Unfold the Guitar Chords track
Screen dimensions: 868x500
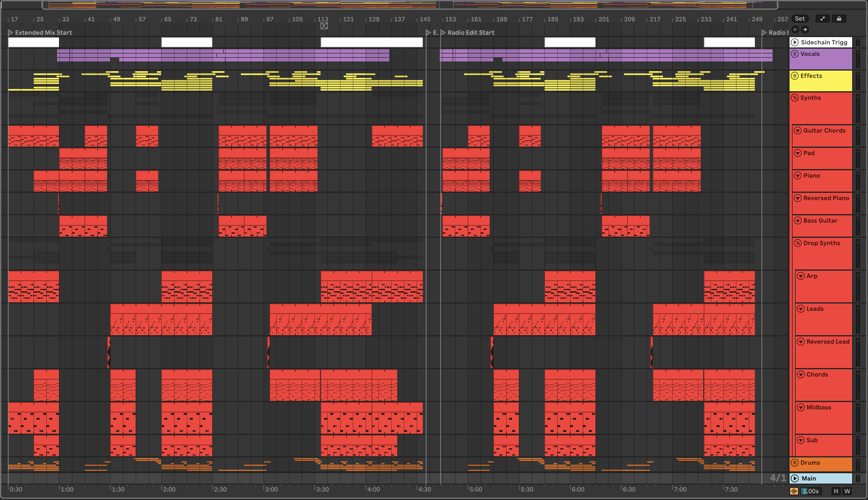(x=798, y=130)
